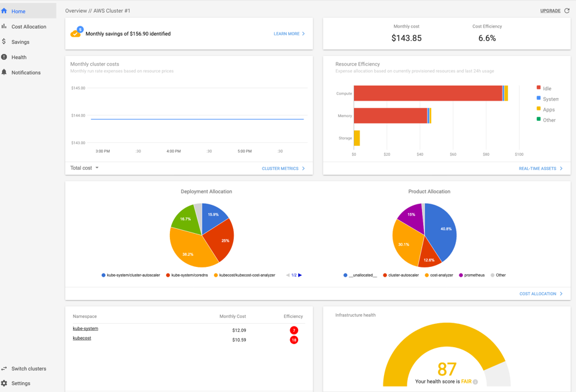Click the Switch clusters arrows icon
The height and width of the screenshot is (392, 576).
click(x=4, y=369)
